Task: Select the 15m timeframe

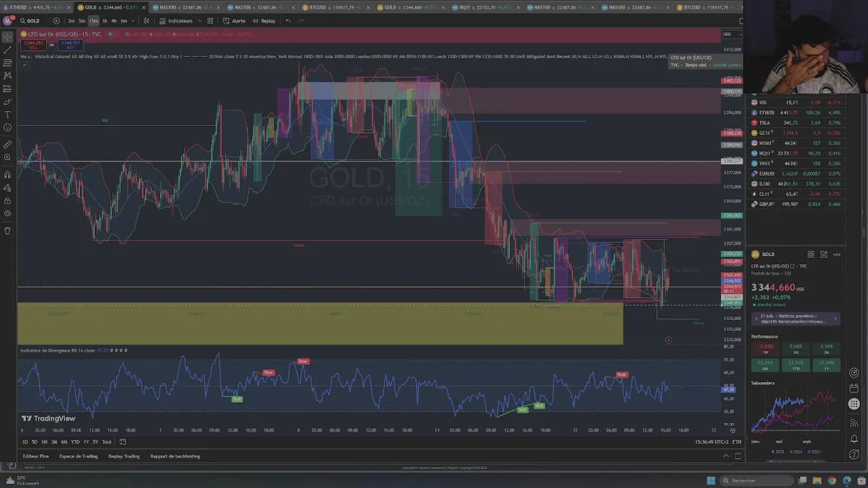Action: tap(94, 21)
